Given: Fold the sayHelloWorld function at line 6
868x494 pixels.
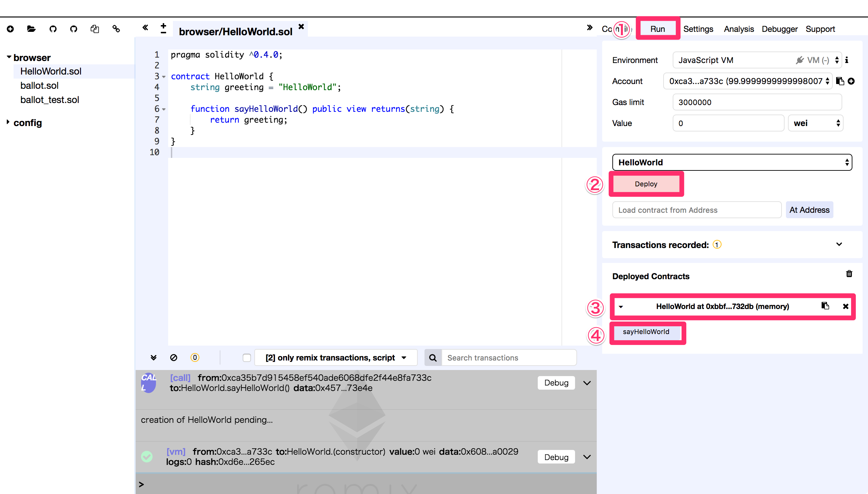Looking at the screenshot, I should click(x=164, y=109).
